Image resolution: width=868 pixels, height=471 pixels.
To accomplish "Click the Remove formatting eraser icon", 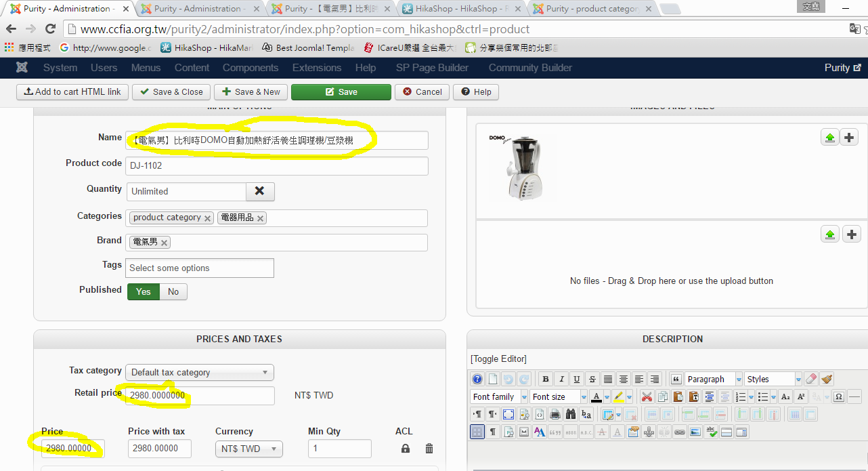I will coord(810,379).
